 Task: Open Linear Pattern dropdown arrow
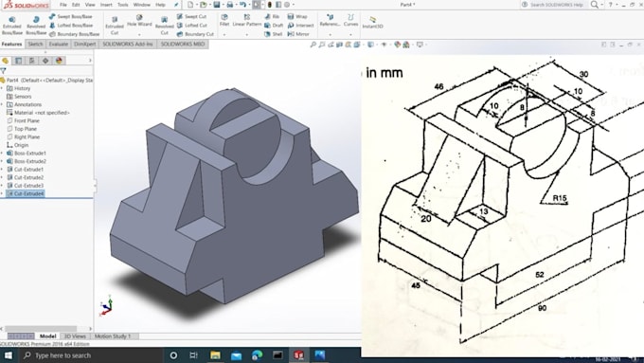[247, 34]
